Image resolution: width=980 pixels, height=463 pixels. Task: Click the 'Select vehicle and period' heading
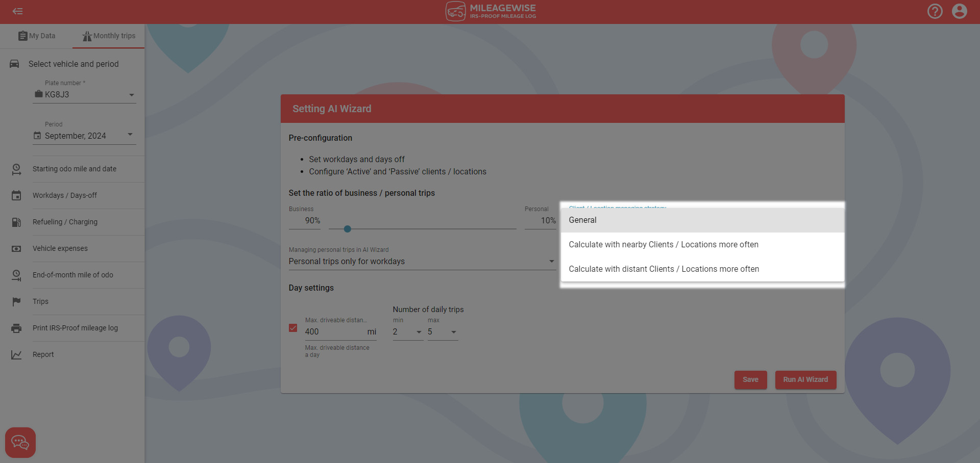point(73,64)
